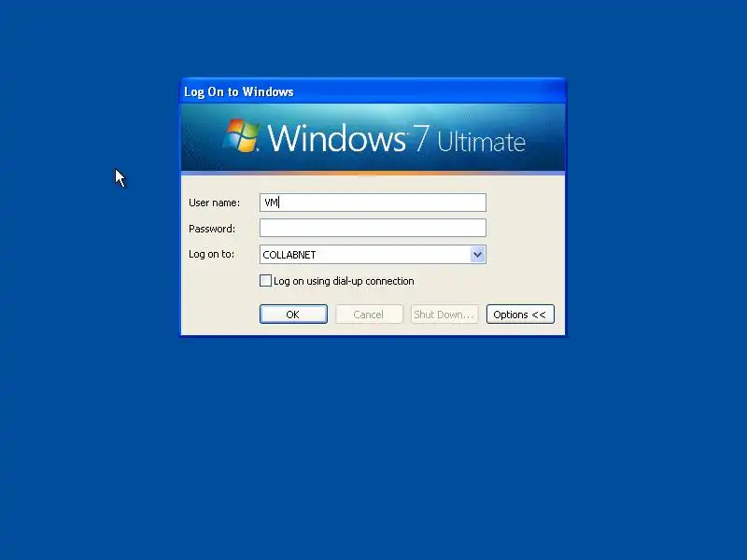Click the Shut Down... button
This screenshot has width=747, height=560.
coord(444,315)
